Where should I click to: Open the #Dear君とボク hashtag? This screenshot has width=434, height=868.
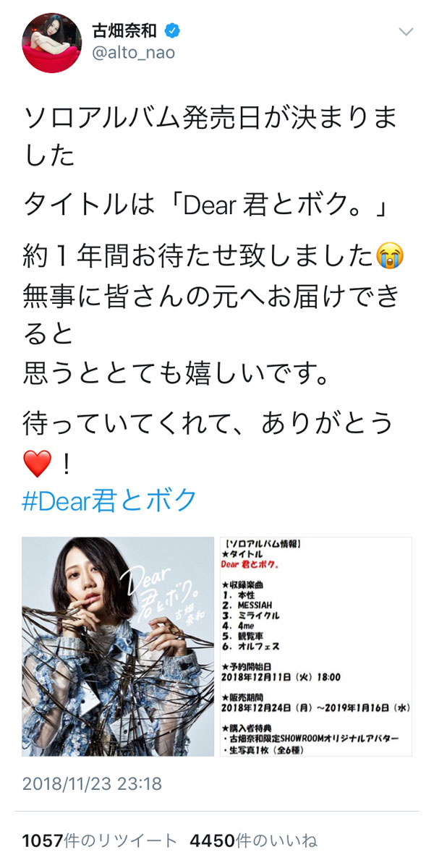point(110,499)
